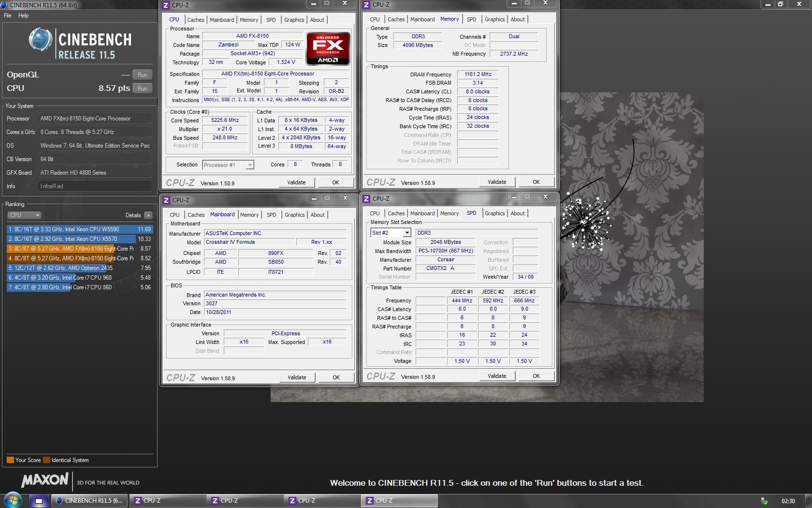Switch to About tab in Memory window

[518, 19]
